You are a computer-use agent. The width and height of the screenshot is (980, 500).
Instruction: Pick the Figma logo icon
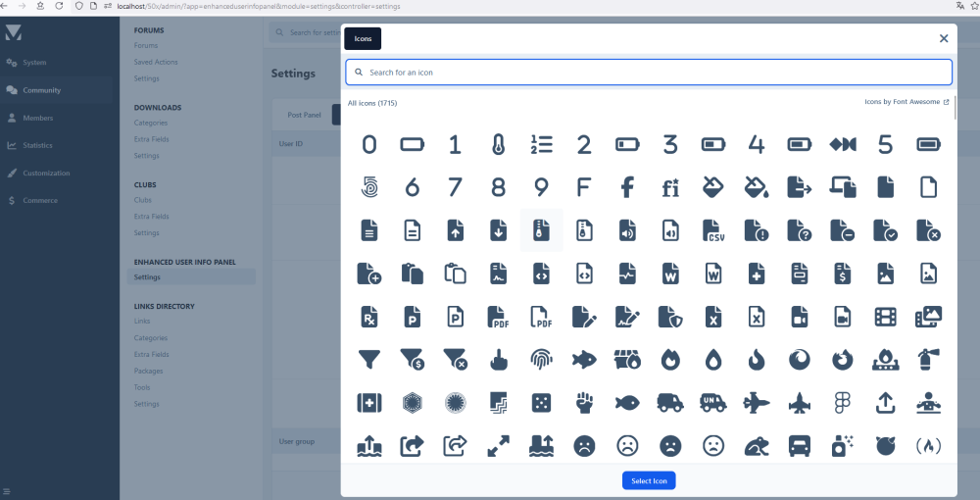[843, 403]
